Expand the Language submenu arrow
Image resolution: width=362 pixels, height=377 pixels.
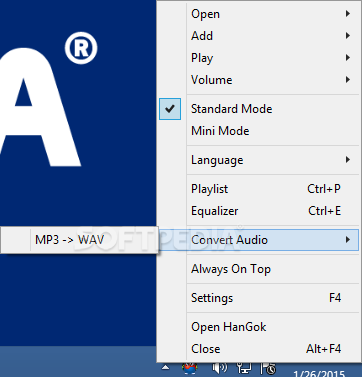tap(348, 160)
